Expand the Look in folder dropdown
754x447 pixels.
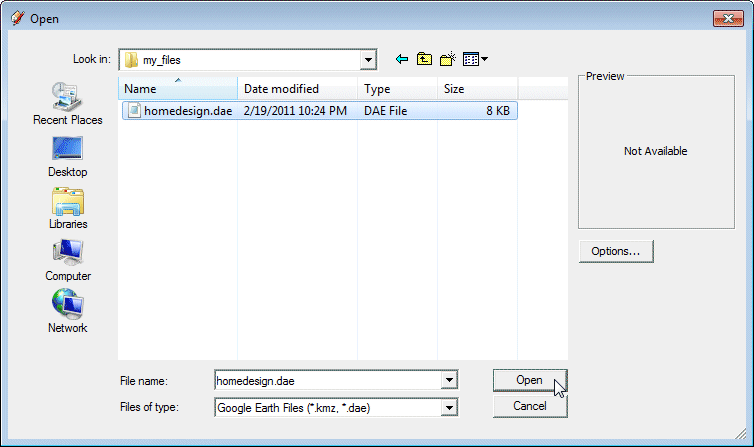368,60
